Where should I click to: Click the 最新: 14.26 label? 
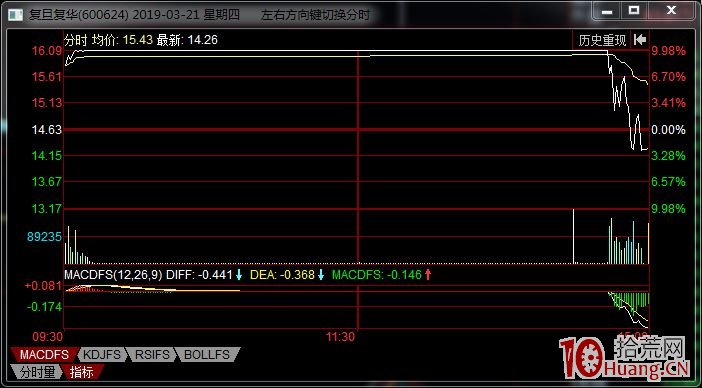(187, 40)
